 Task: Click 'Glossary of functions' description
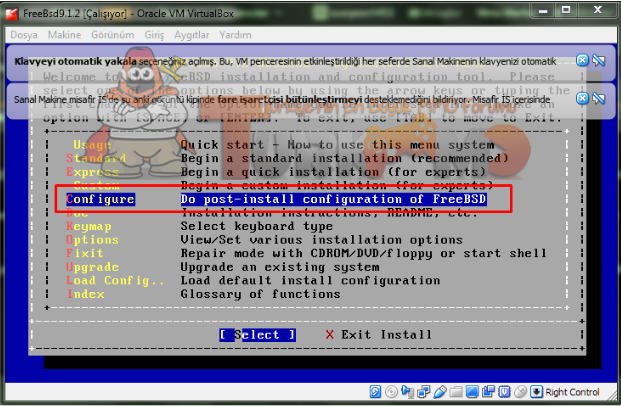coord(261,294)
